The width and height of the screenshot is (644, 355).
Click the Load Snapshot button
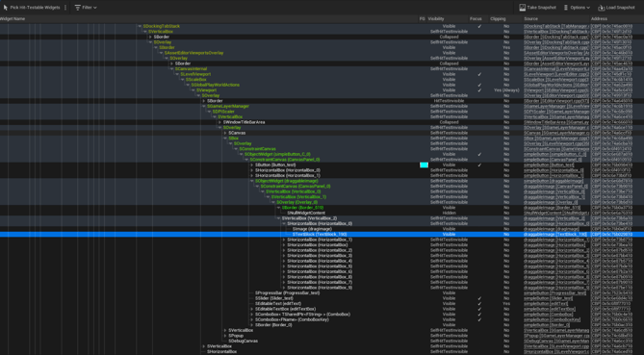616,8
